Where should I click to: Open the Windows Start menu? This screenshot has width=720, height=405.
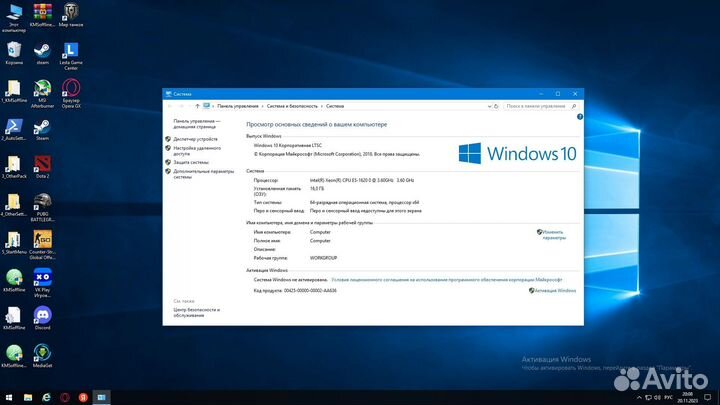[9, 397]
